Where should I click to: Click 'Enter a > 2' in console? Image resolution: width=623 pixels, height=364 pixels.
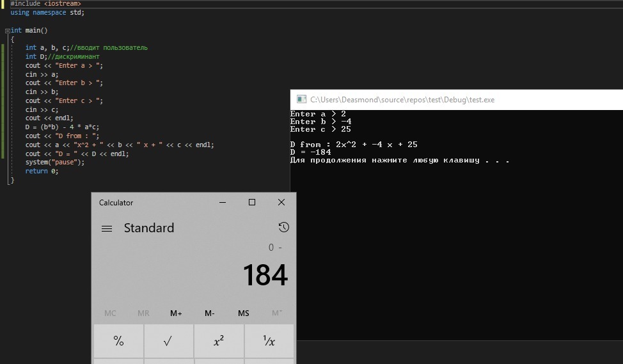[x=318, y=114]
